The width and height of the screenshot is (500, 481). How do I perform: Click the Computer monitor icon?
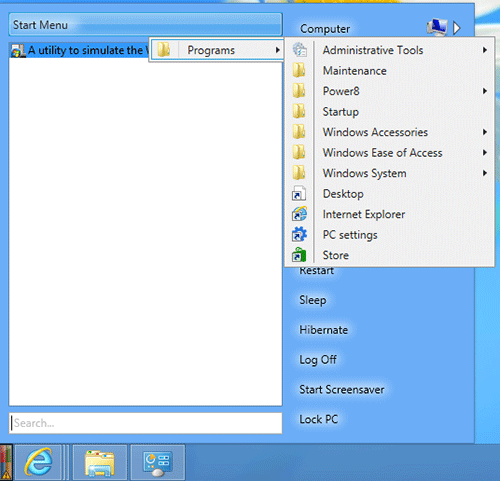(437, 27)
